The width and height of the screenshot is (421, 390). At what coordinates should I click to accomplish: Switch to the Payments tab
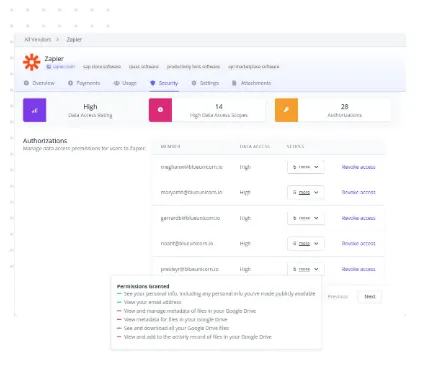pyautogui.click(x=84, y=83)
